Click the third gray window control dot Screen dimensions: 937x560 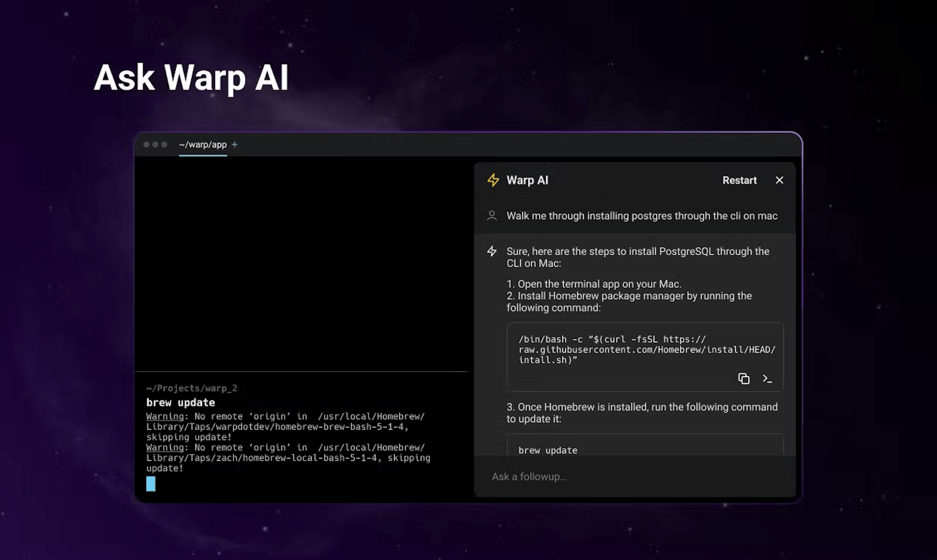(x=164, y=144)
